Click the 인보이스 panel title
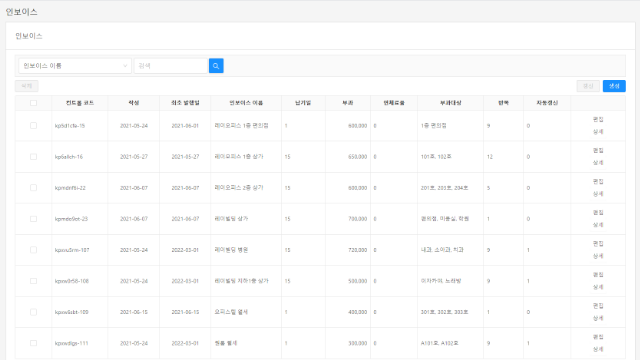Screen dimensions: 640x360 [x=29, y=36]
